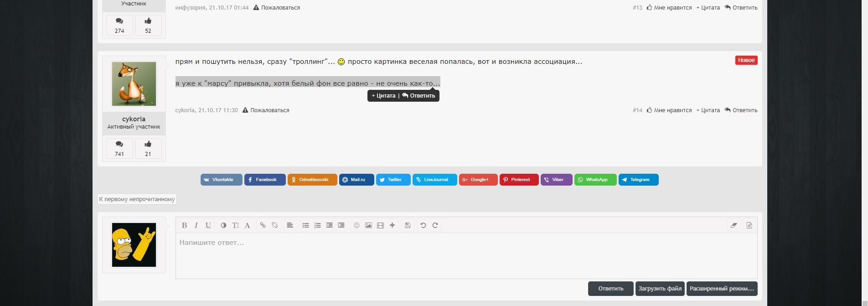Viewport: 868px width, 306px height.
Task: Share the thread on Odnoklassniki
Action: pyautogui.click(x=312, y=180)
